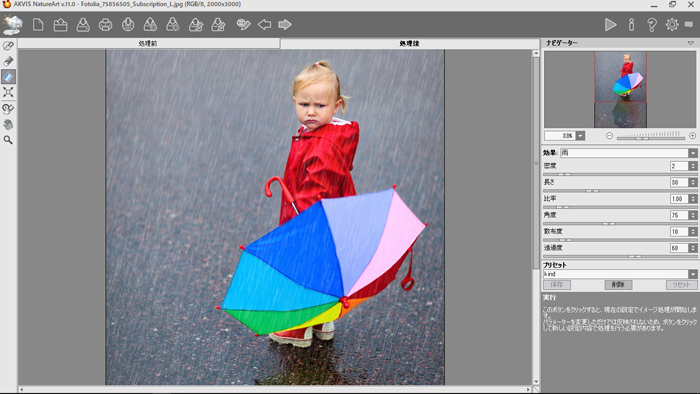The image size is (700, 394).
Task: Adjust the 角度 angle slider
Action: pos(621,224)
